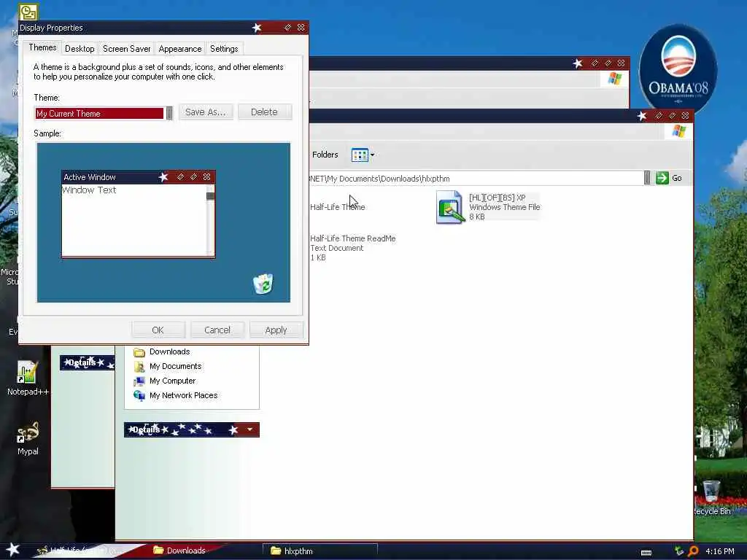This screenshot has height=560, width=747.
Task: Click the Apply button
Action: coord(276,330)
